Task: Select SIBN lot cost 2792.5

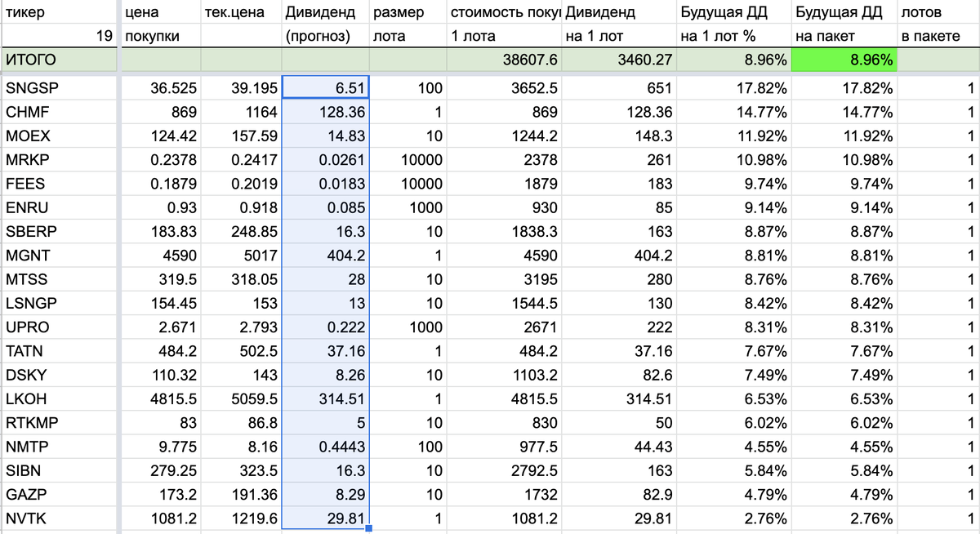Action: (505, 470)
